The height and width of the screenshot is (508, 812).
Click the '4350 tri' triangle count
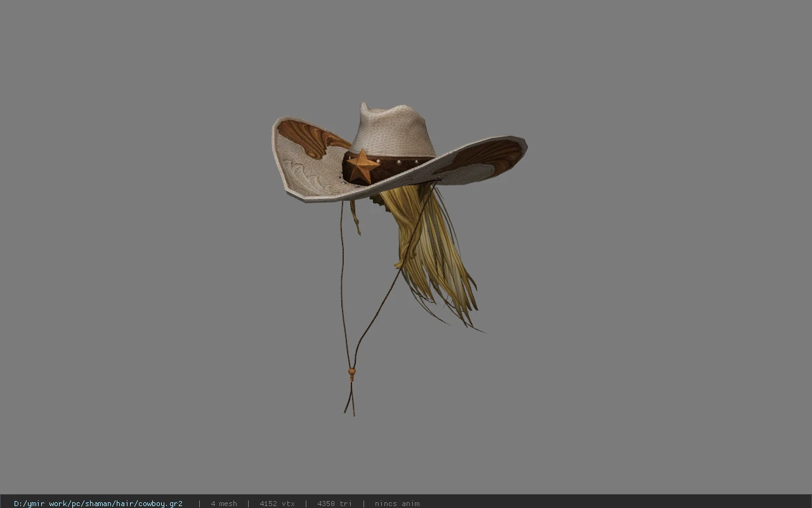(334, 504)
